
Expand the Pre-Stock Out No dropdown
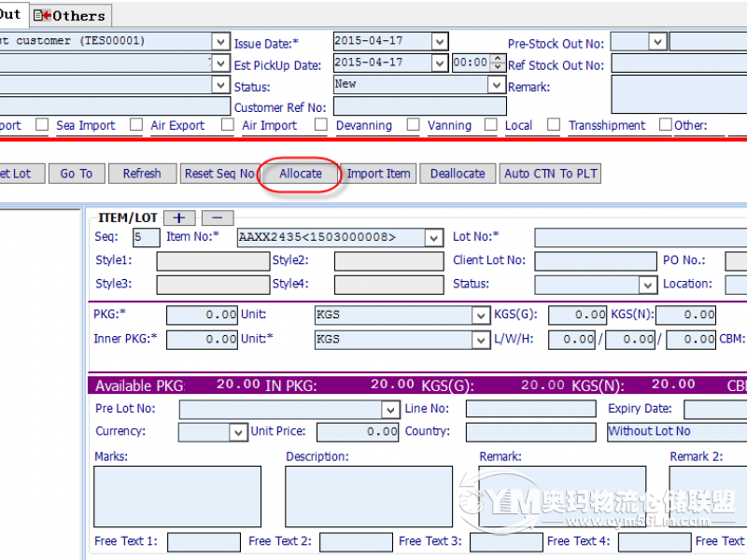[x=657, y=41]
